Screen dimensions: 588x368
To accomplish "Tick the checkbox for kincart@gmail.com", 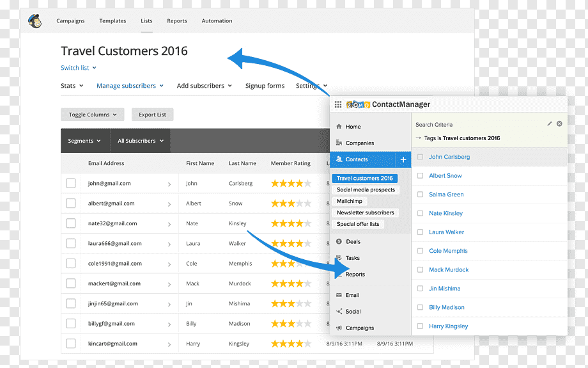I will click(x=71, y=343).
